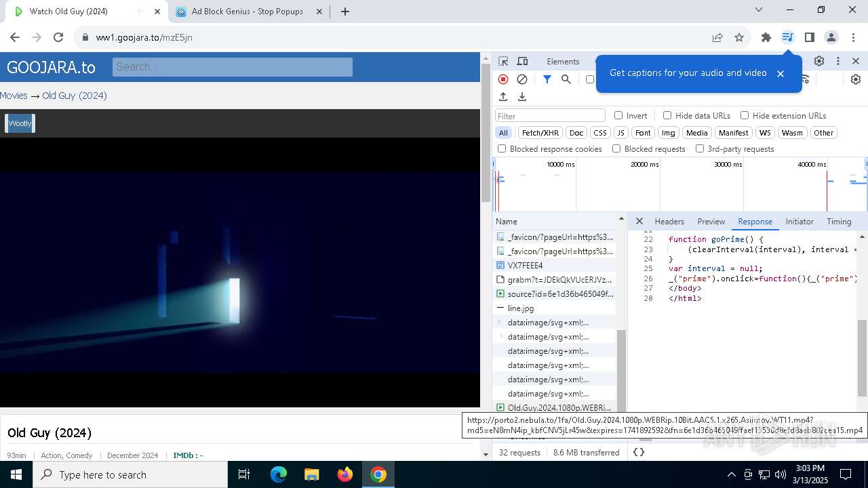Select the Old.Guy.2024.1080p.WEBRi request
This screenshot has width=868, height=488.
(x=555, y=407)
